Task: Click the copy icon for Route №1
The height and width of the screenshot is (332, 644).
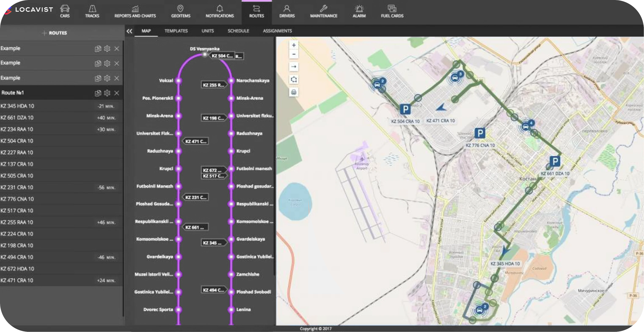Action: pyautogui.click(x=98, y=93)
